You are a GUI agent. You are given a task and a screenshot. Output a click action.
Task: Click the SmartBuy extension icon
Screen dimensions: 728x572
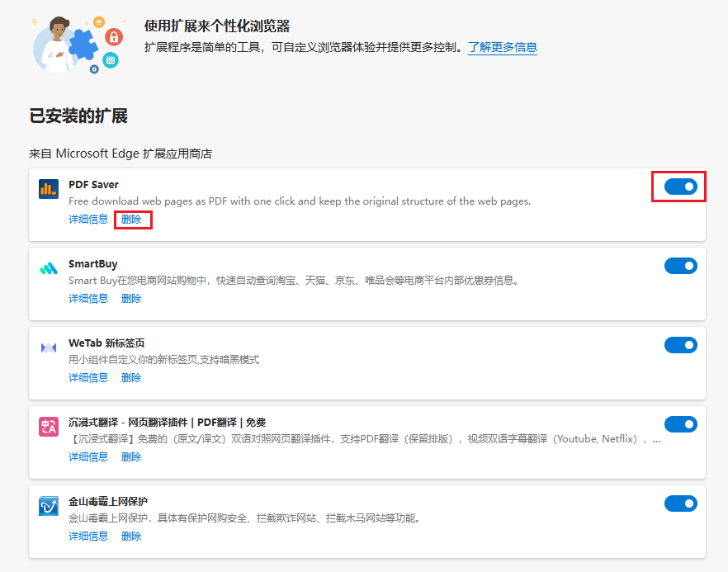pyautogui.click(x=48, y=267)
